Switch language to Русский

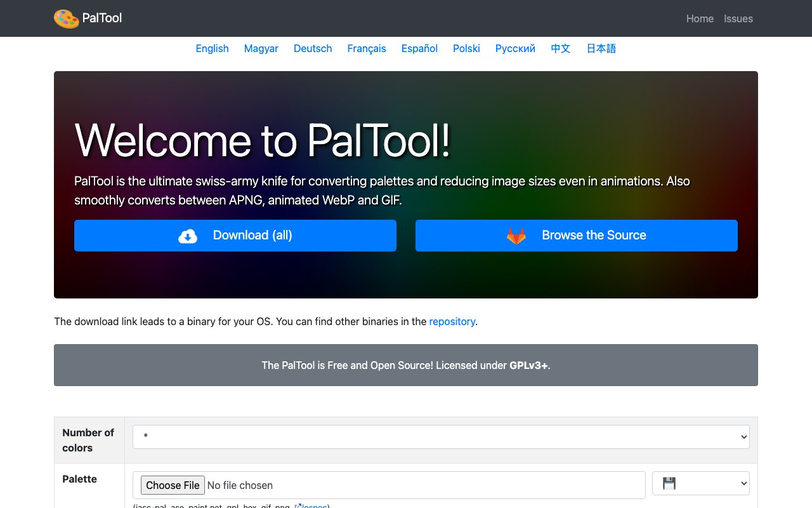tap(515, 48)
